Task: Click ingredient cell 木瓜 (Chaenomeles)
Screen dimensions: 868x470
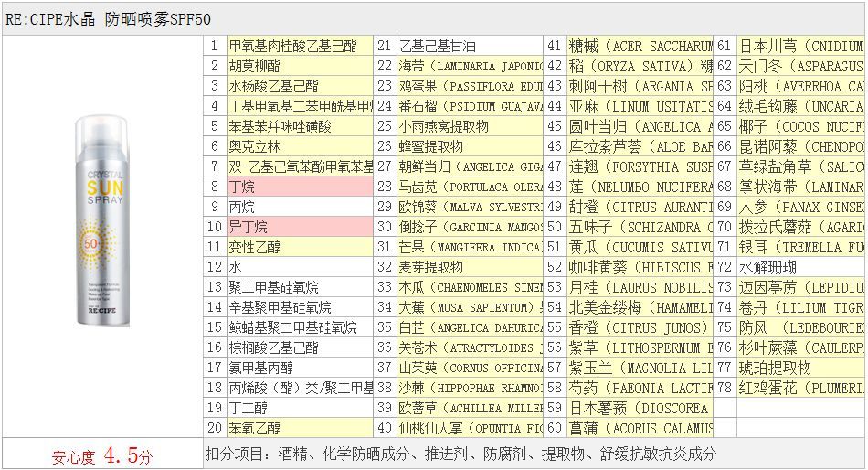Action: [470, 287]
